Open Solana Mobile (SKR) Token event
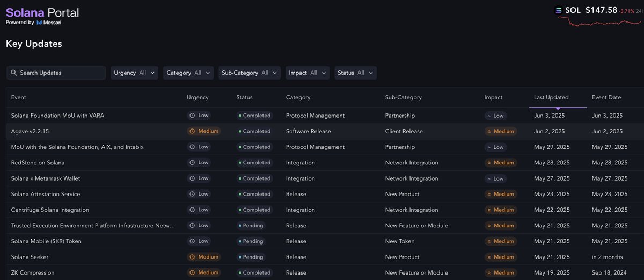Image resolution: width=644 pixels, height=280 pixels. pos(46,241)
